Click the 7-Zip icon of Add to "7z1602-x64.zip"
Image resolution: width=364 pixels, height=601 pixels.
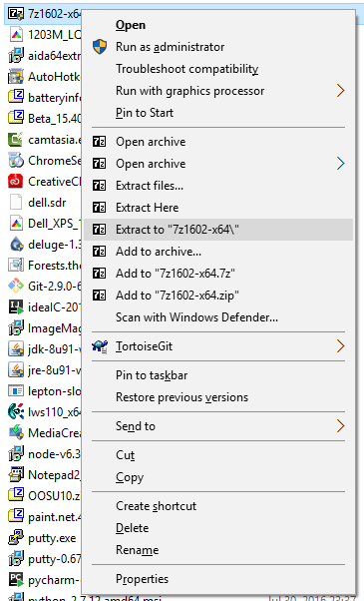click(99, 296)
